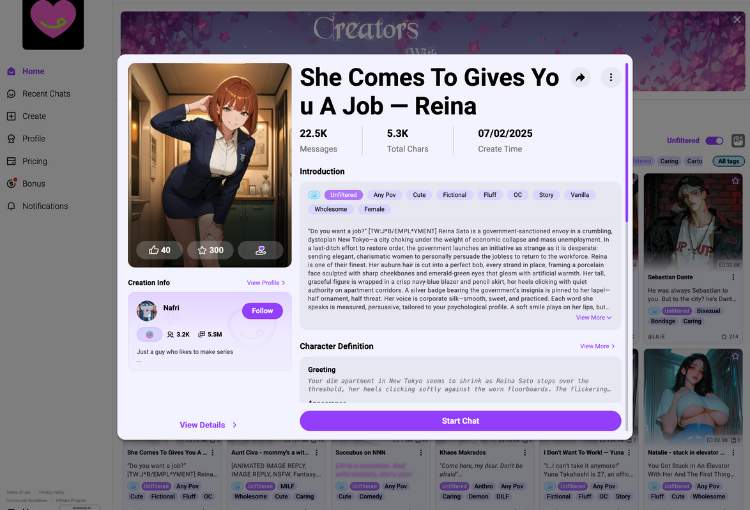This screenshot has height=510, width=750.
Task: Select the Unfiltered tag chip
Action: click(x=343, y=195)
